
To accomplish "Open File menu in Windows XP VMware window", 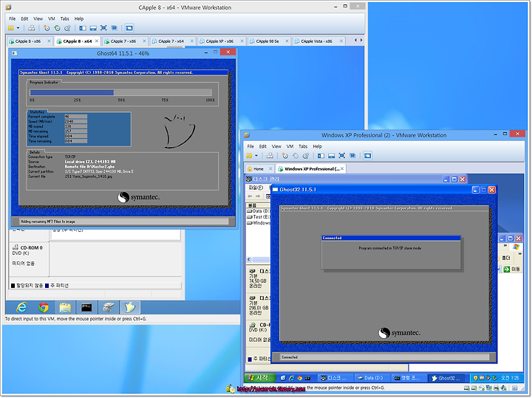I will (x=250, y=146).
